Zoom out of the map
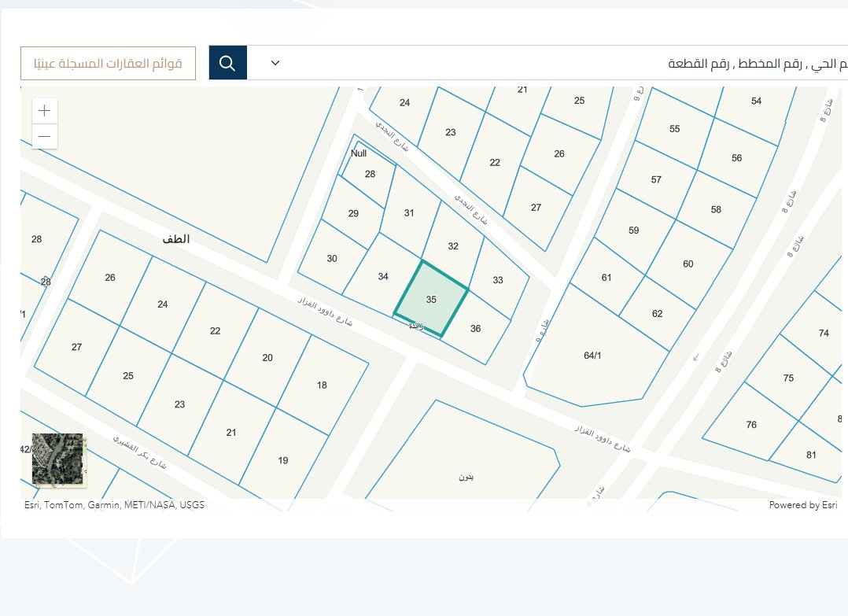Screen dimensions: 848x616 pyautogui.click(x=44, y=136)
